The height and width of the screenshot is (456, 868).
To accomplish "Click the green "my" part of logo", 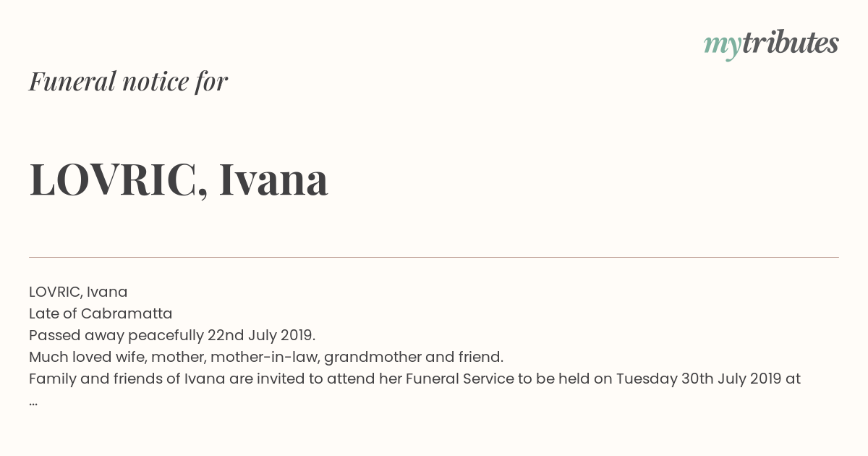I will pyautogui.click(x=722, y=45).
